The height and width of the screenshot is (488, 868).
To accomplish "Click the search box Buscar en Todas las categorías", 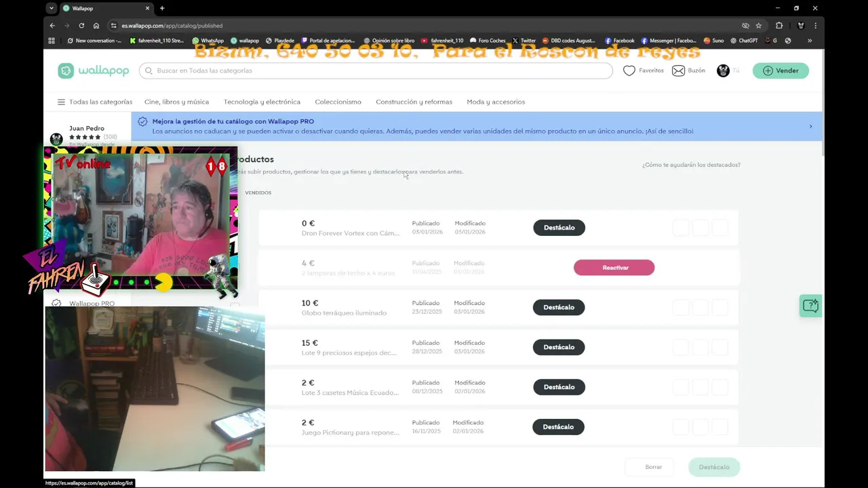I will coord(376,70).
